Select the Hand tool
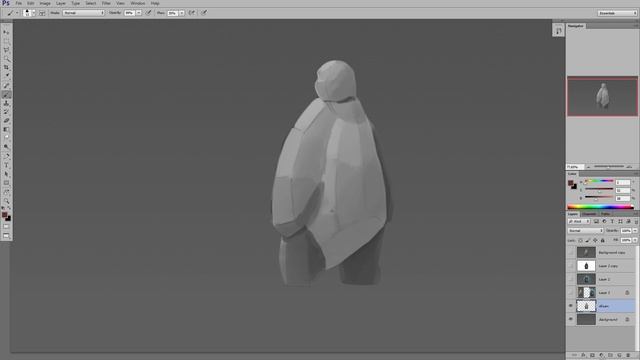The width and height of the screenshot is (640, 360). 6,192
